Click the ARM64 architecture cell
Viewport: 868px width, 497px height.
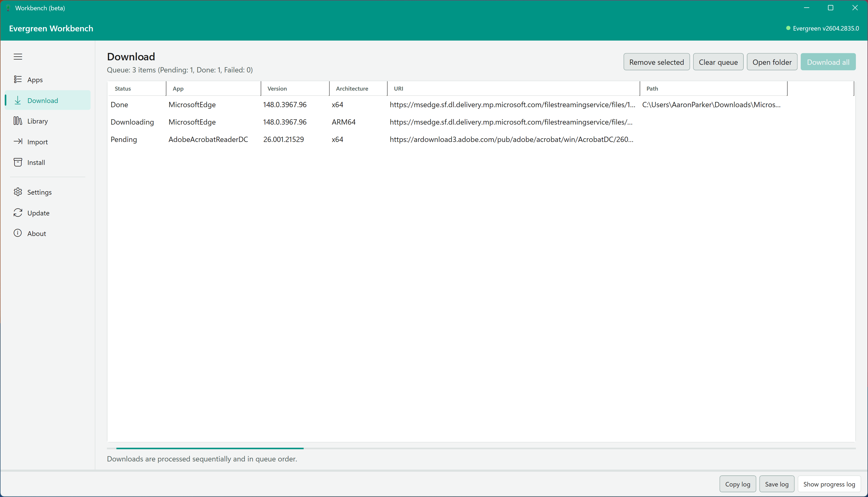click(344, 122)
